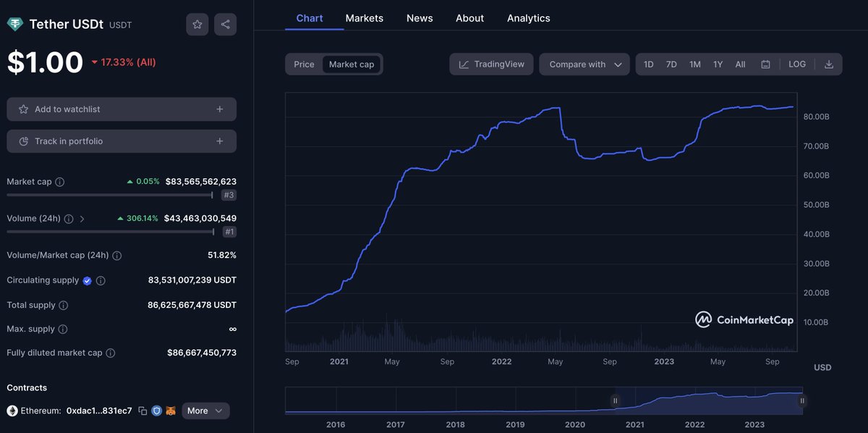Click the Market cap rank progress bar
Viewport: 868px width, 433px height.
coord(110,195)
